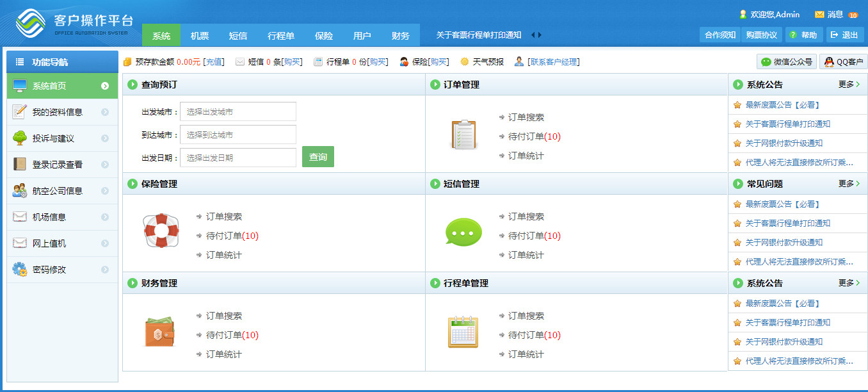
Task: Click the coin icon beside 预存款金额
Action: pos(127,61)
